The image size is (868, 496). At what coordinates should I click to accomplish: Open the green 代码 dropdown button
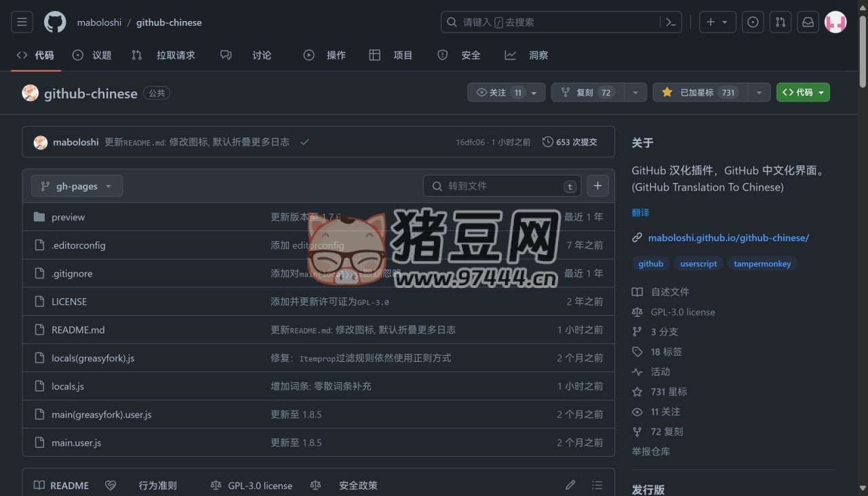(803, 92)
